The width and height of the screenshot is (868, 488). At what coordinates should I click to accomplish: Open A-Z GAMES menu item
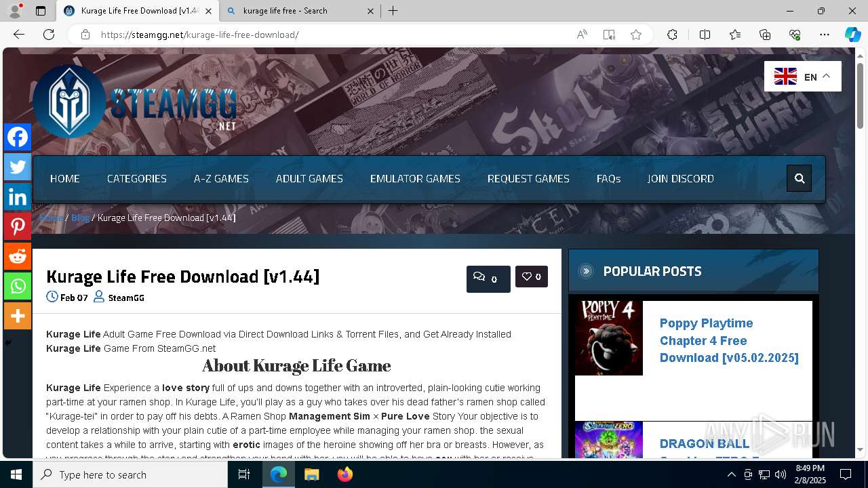(221, 178)
